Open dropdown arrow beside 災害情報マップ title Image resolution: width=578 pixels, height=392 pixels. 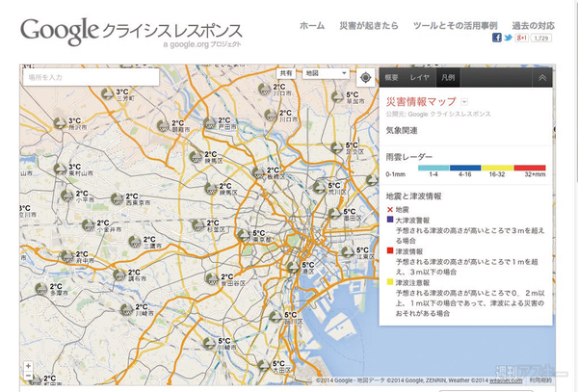[x=464, y=102]
